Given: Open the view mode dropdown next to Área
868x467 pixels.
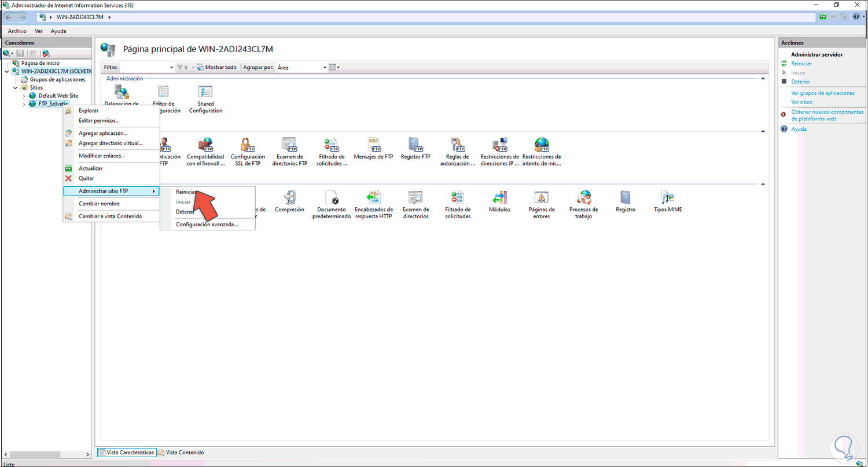Looking at the screenshot, I should [334, 67].
